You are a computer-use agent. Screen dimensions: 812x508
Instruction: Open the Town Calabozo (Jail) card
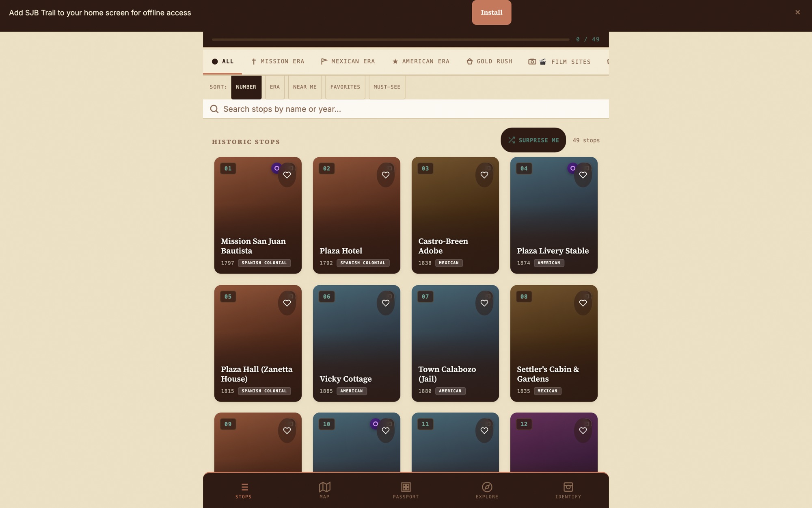455,343
